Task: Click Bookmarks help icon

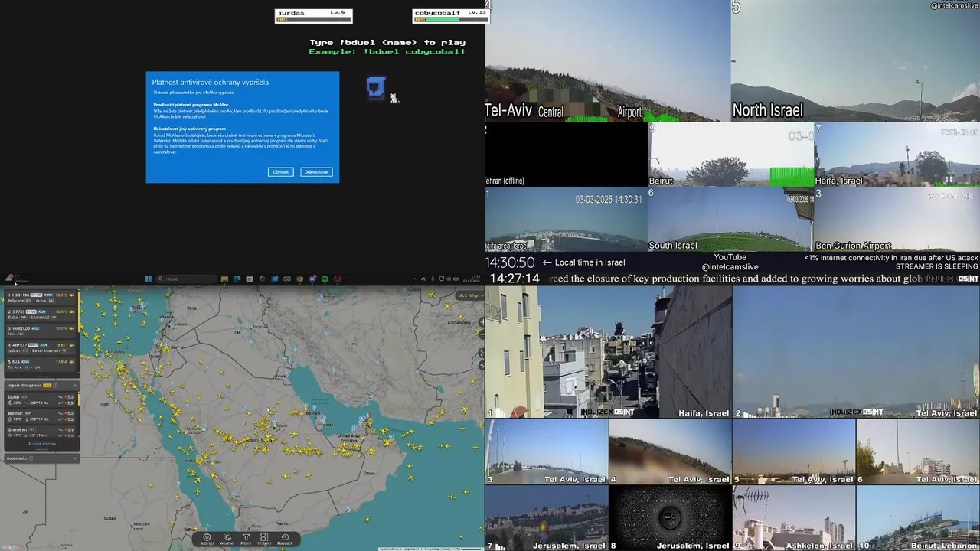Action: pos(31,458)
